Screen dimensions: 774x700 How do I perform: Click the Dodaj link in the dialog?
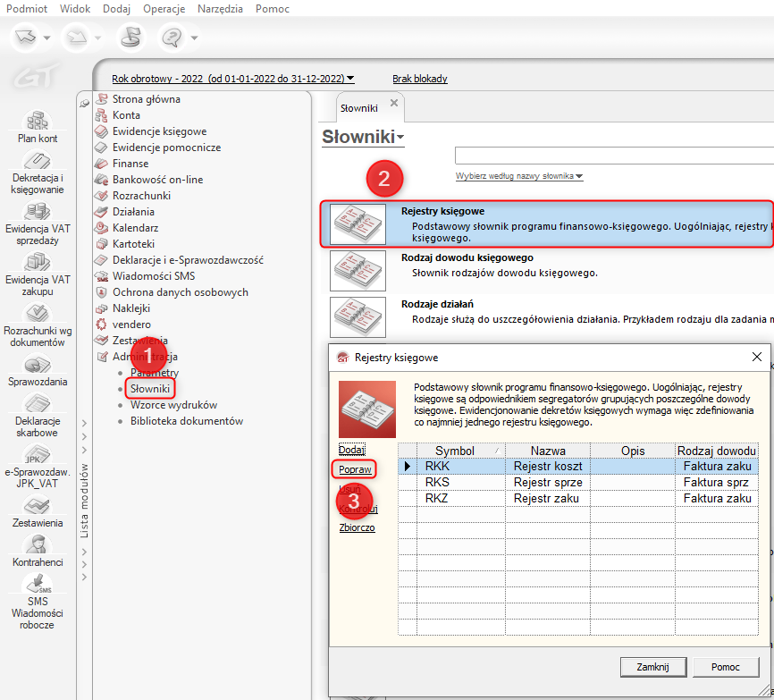(352, 450)
